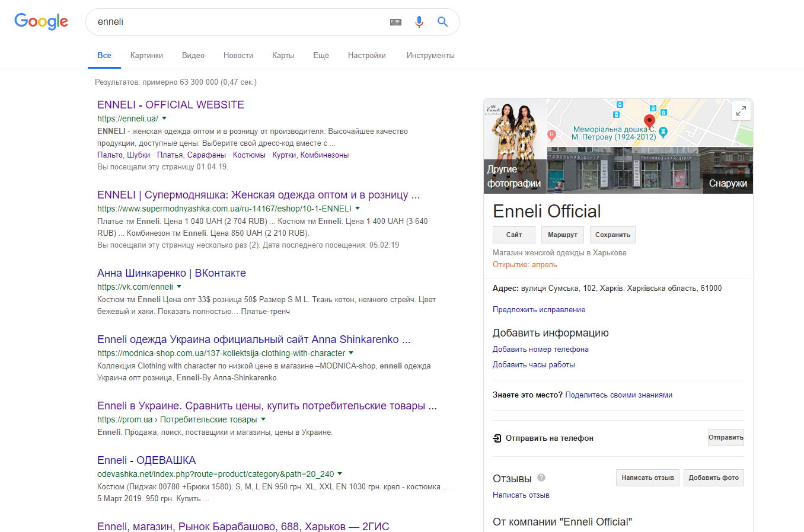
Task: Click the Комбинезоны sitelink
Action: pyautogui.click(x=324, y=155)
